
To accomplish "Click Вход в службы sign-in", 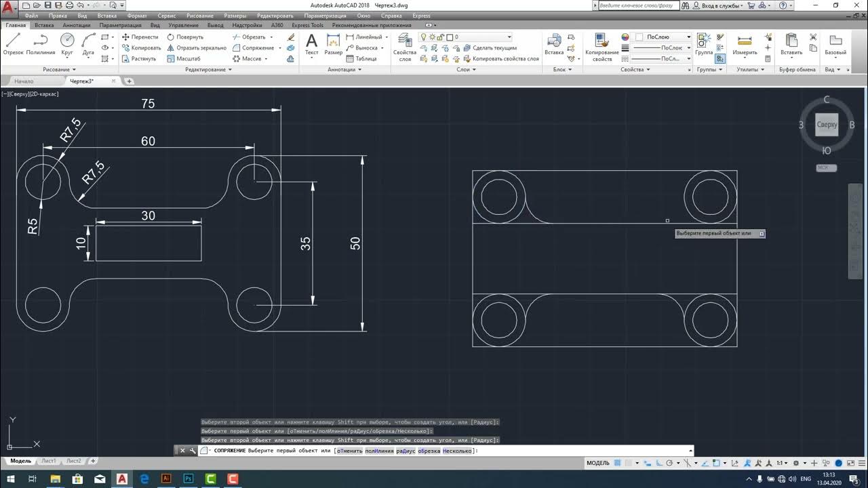I will click(721, 5).
